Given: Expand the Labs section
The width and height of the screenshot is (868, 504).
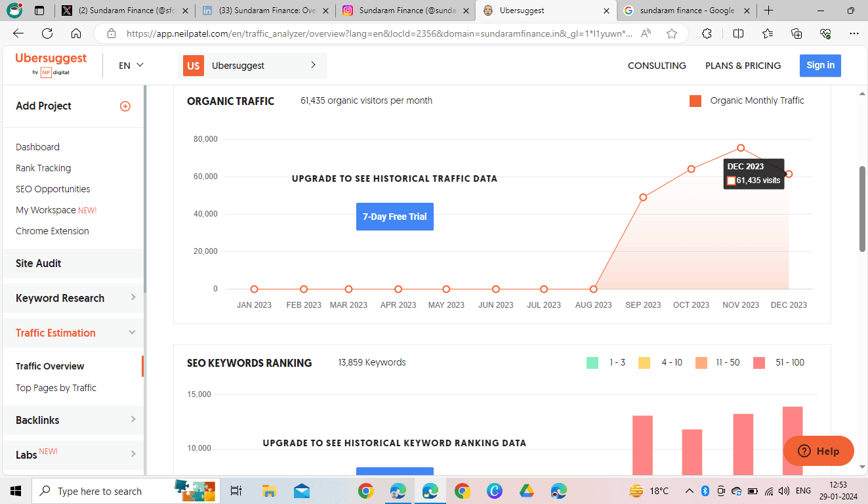Looking at the screenshot, I should tap(73, 454).
